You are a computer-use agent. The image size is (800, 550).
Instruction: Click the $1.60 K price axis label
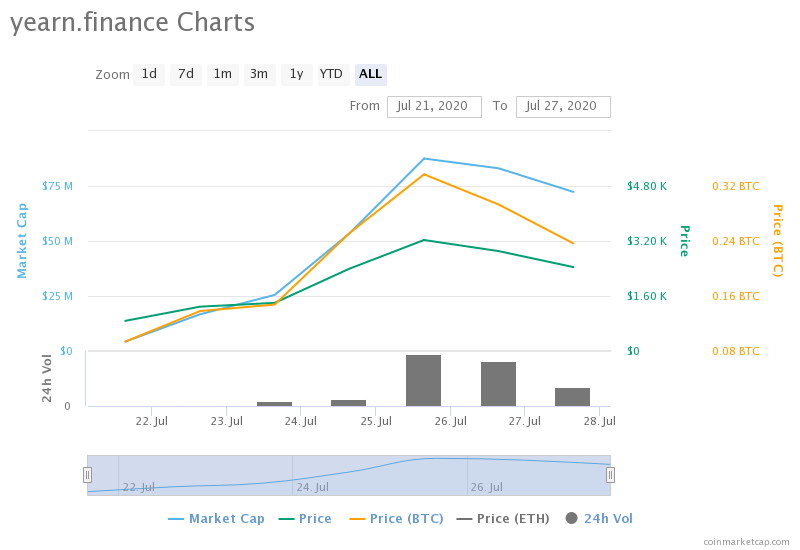[x=647, y=296]
